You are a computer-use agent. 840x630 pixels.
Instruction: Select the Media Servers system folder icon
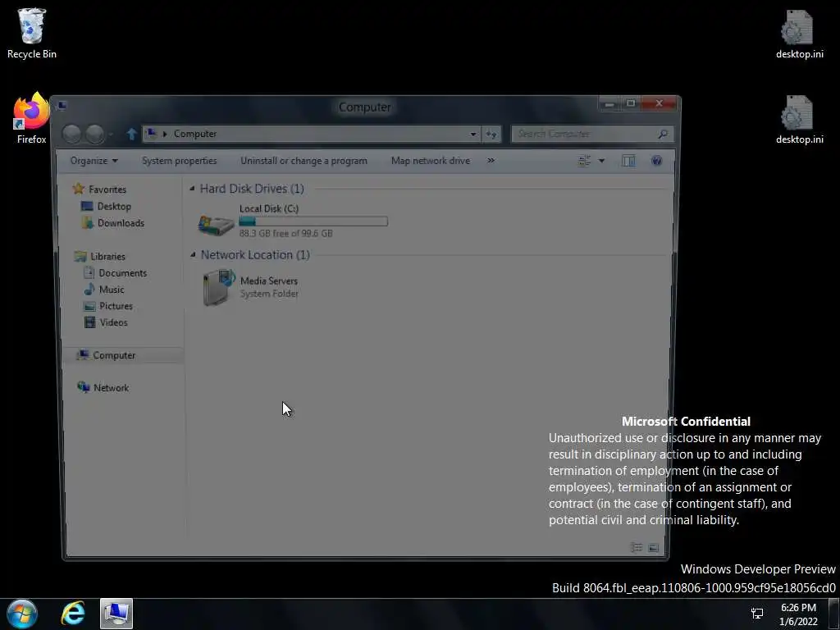pyautogui.click(x=219, y=288)
